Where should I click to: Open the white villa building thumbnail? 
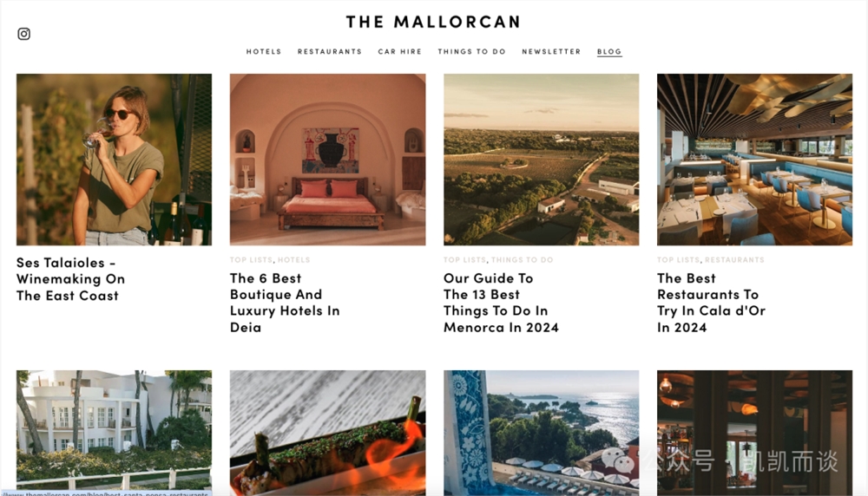(x=114, y=431)
